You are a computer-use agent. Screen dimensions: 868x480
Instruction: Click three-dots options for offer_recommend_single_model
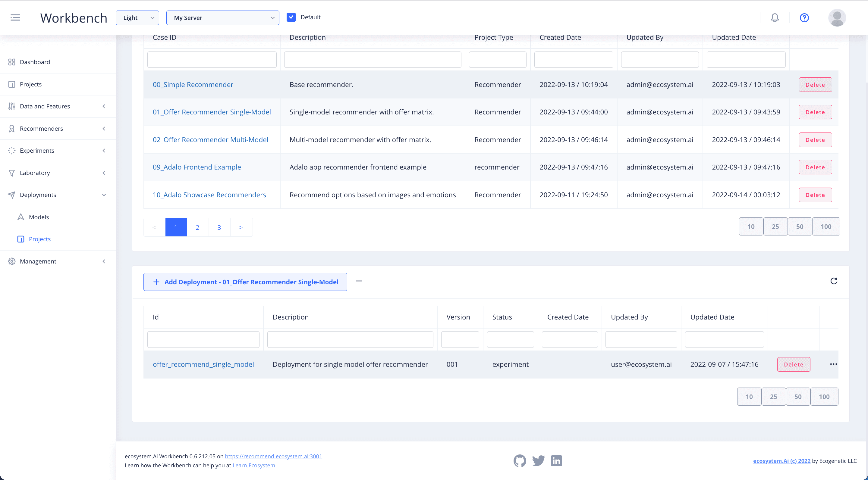click(x=833, y=364)
